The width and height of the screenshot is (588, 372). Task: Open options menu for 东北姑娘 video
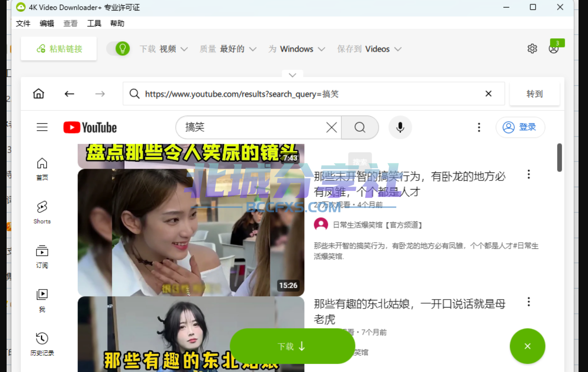(529, 302)
